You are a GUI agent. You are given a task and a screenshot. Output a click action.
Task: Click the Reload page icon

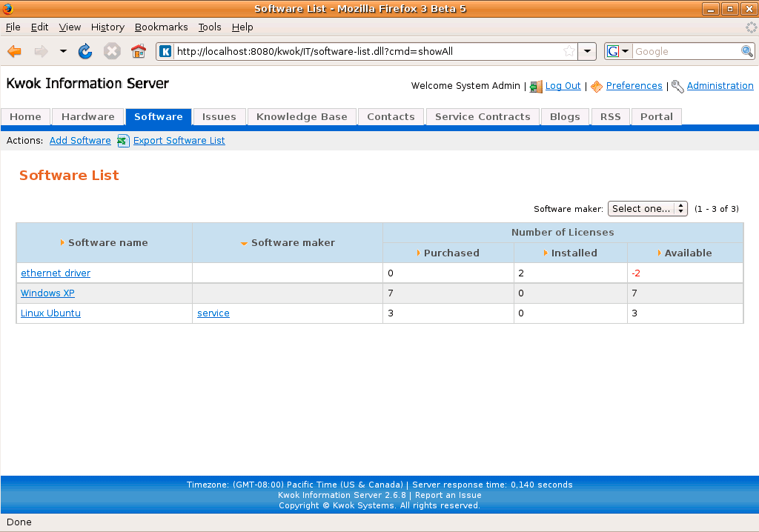[x=85, y=51]
